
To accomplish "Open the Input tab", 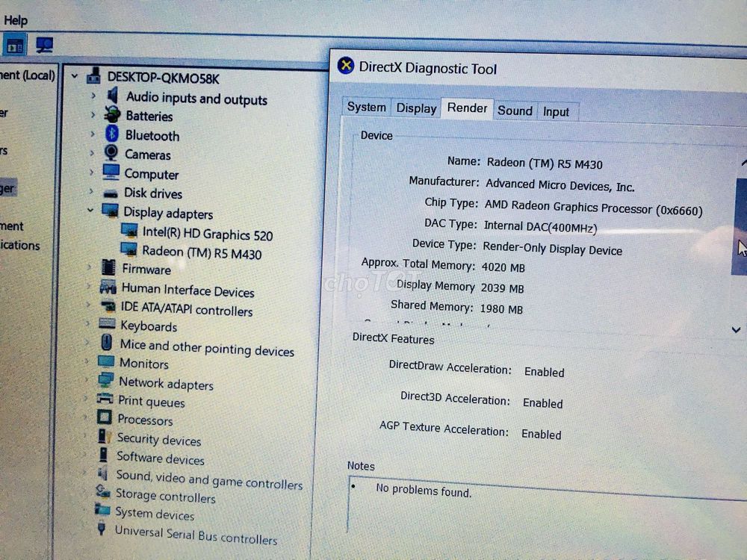I will point(556,111).
